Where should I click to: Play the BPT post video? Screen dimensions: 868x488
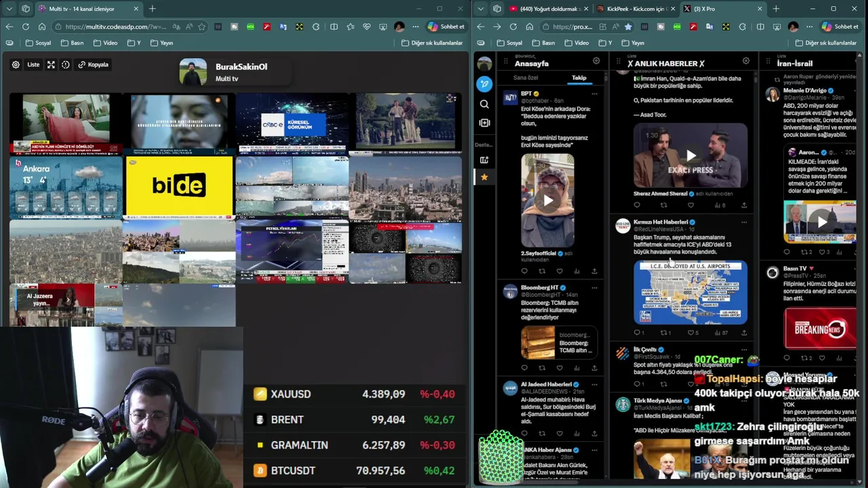[548, 200]
